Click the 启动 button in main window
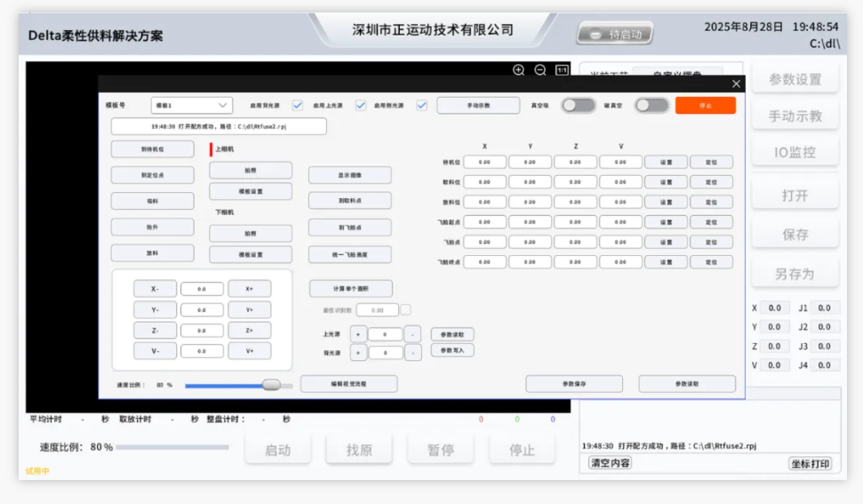Screen dimensions: 863x504 (277, 450)
